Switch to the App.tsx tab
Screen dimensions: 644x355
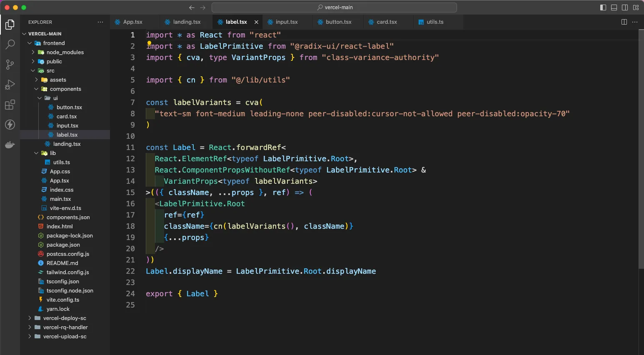point(132,22)
